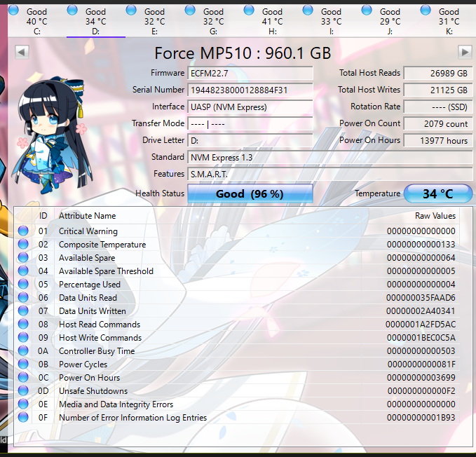Click the Firmware field ECFM22.7
The width and height of the screenshot is (476, 457).
(250, 73)
